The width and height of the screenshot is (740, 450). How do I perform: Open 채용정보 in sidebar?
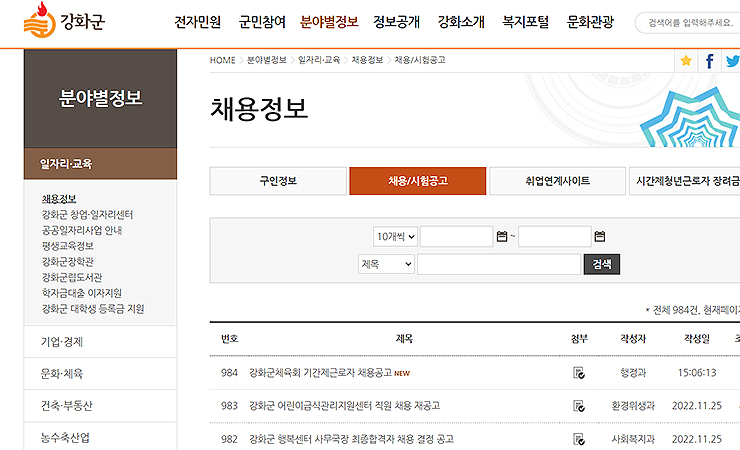coord(59,199)
